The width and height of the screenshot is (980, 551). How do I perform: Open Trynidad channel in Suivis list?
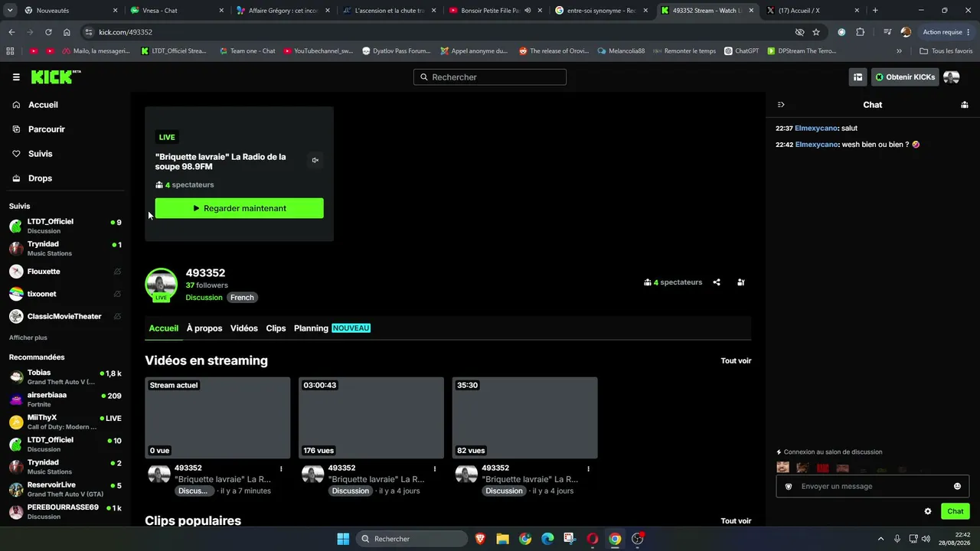[65, 249]
